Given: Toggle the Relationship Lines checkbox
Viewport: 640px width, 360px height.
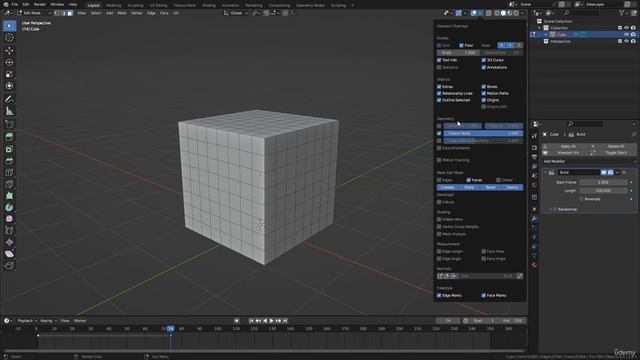Looking at the screenshot, I should (439, 93).
